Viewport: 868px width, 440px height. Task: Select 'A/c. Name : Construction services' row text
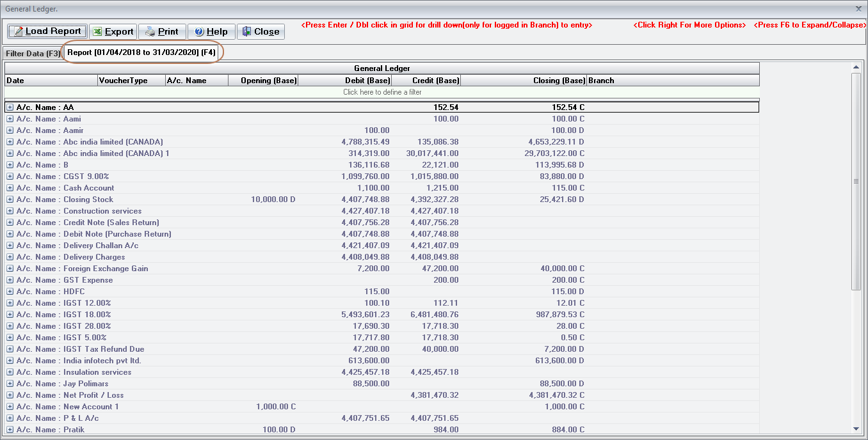tap(79, 211)
